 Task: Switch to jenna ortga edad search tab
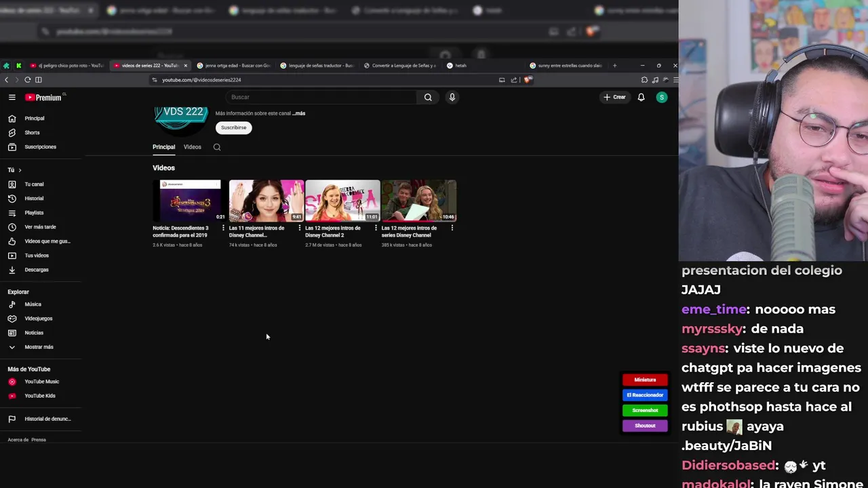[x=233, y=66]
